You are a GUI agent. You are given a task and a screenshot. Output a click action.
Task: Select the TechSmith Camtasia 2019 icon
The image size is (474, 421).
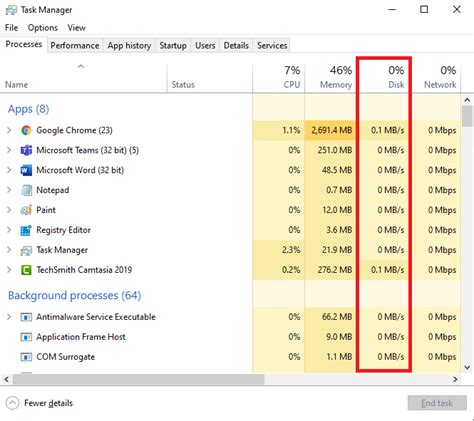click(x=26, y=270)
